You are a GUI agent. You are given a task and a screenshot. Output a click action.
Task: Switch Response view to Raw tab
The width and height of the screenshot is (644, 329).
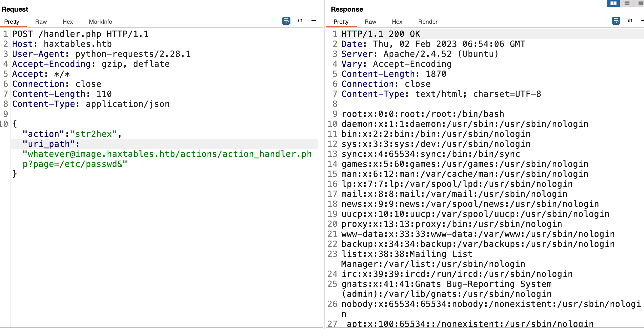[x=370, y=22]
